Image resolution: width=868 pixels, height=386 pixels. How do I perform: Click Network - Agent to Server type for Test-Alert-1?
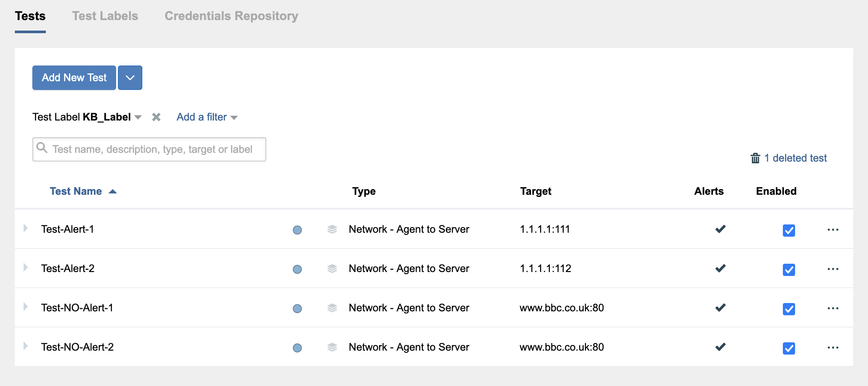pyautogui.click(x=409, y=229)
